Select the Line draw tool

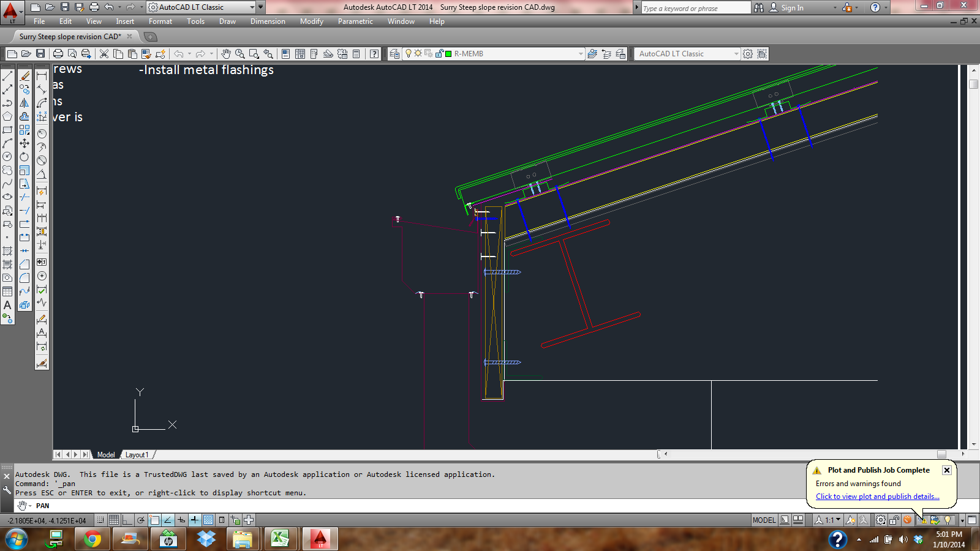click(7, 76)
